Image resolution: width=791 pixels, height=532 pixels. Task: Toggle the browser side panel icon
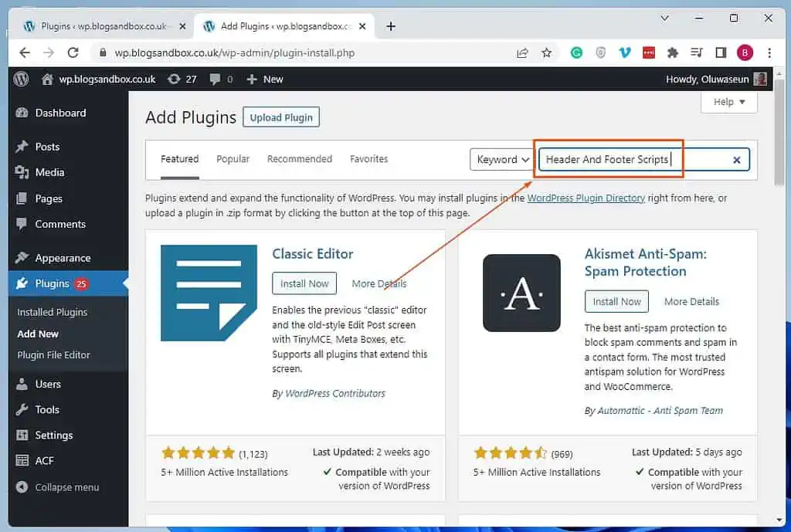coord(721,53)
